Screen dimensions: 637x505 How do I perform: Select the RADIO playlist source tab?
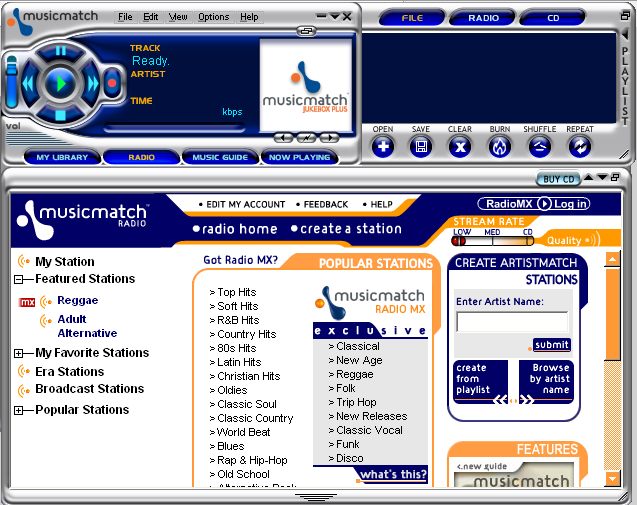pyautogui.click(x=483, y=18)
